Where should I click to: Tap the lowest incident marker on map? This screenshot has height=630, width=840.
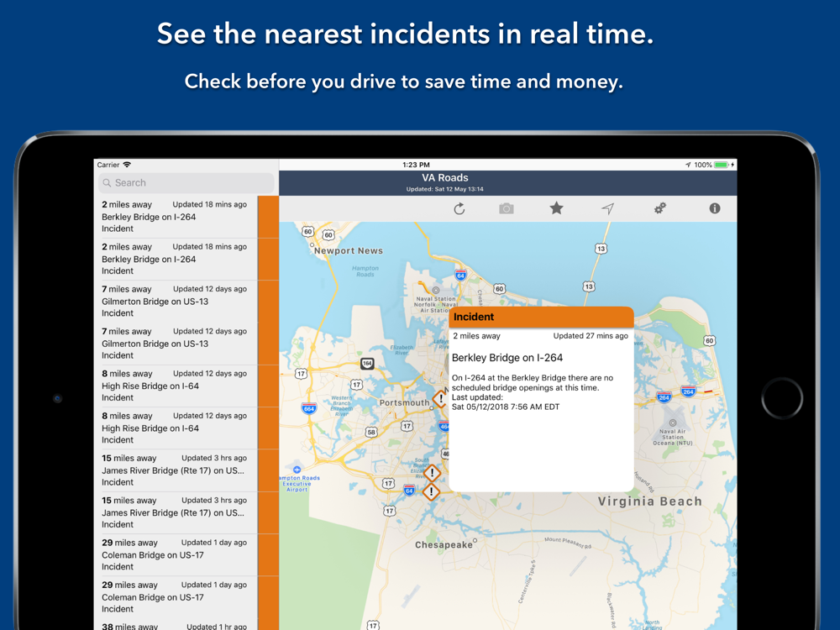click(431, 491)
